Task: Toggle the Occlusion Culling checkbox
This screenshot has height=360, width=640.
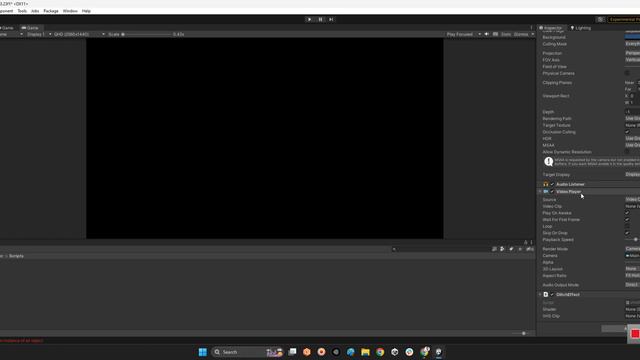Action: point(627,132)
